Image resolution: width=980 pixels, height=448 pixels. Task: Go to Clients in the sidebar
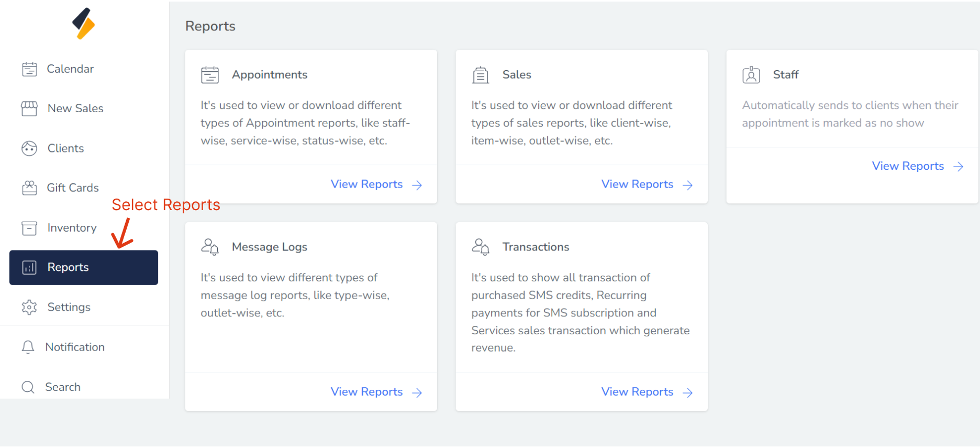(x=65, y=149)
